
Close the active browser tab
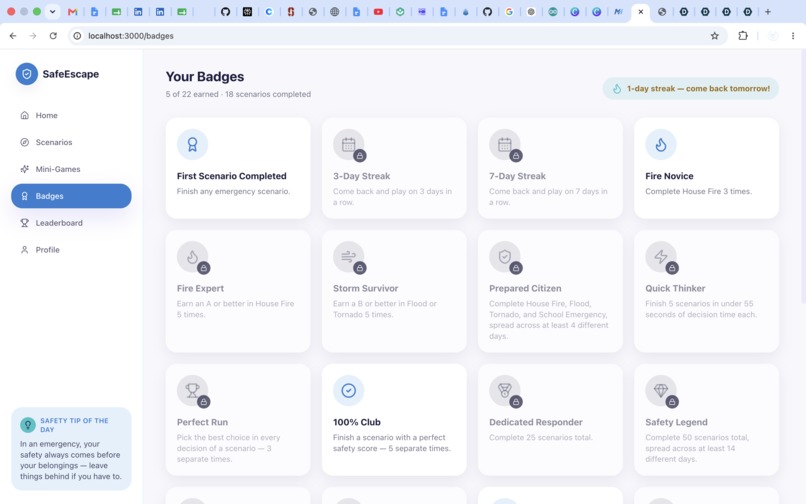640,11
